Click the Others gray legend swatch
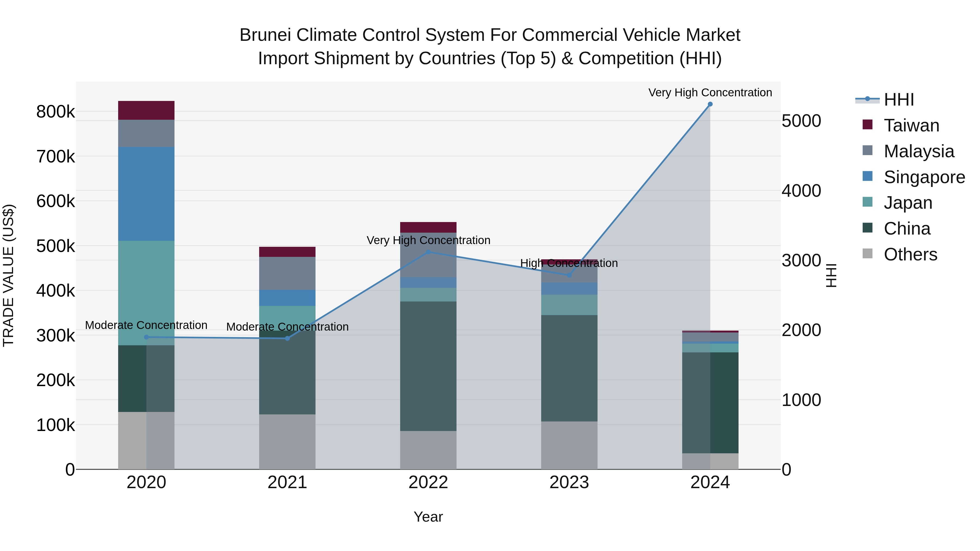The width and height of the screenshot is (980, 551). [x=867, y=253]
